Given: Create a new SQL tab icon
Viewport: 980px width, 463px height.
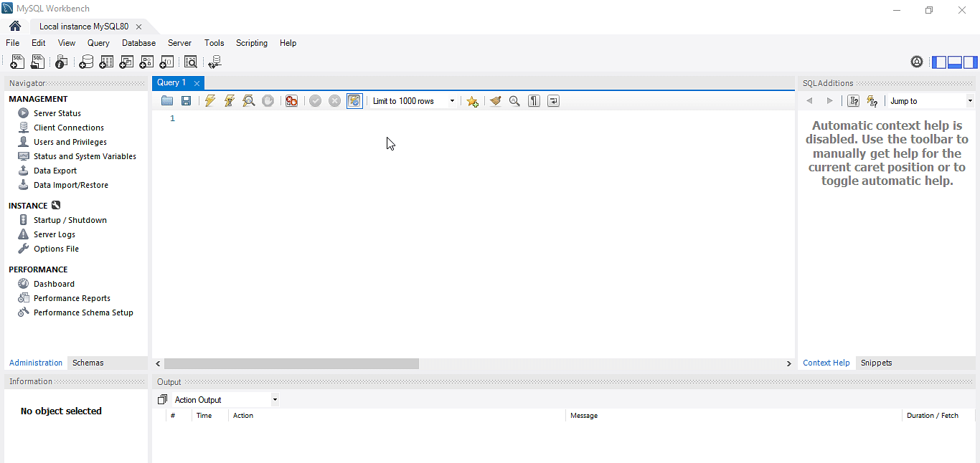Looking at the screenshot, I should click(x=17, y=62).
